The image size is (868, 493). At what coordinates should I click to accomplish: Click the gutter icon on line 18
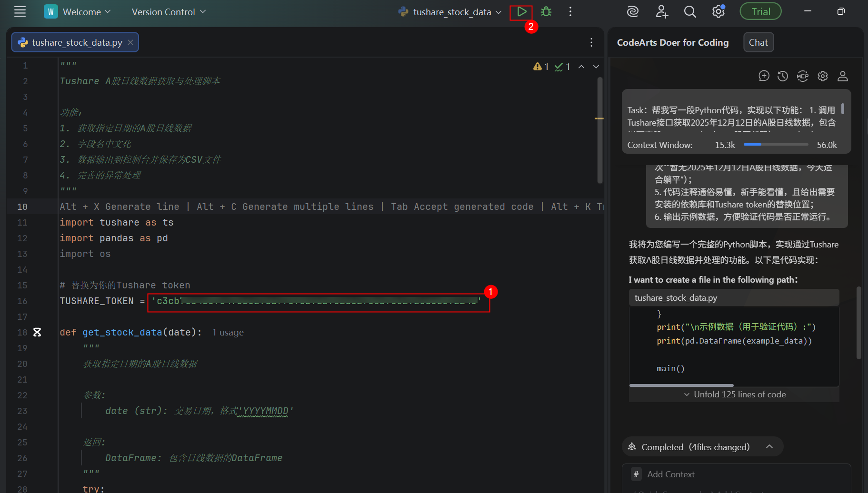click(x=37, y=332)
